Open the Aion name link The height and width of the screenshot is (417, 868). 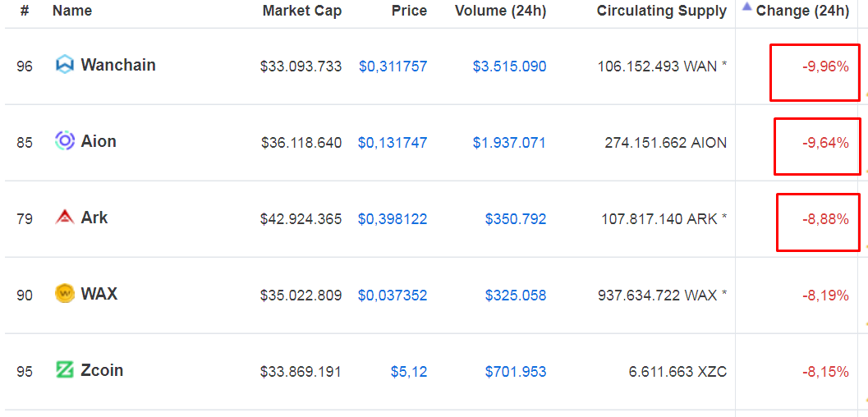point(99,141)
